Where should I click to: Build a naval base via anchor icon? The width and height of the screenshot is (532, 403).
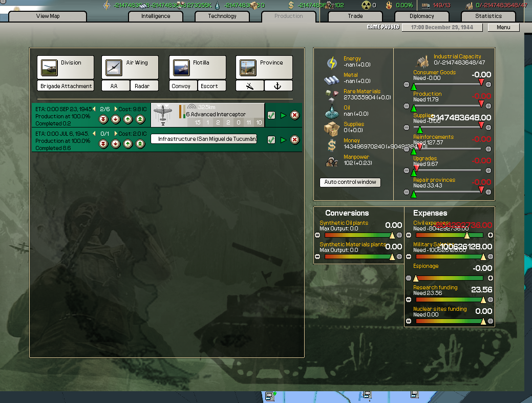point(278,86)
